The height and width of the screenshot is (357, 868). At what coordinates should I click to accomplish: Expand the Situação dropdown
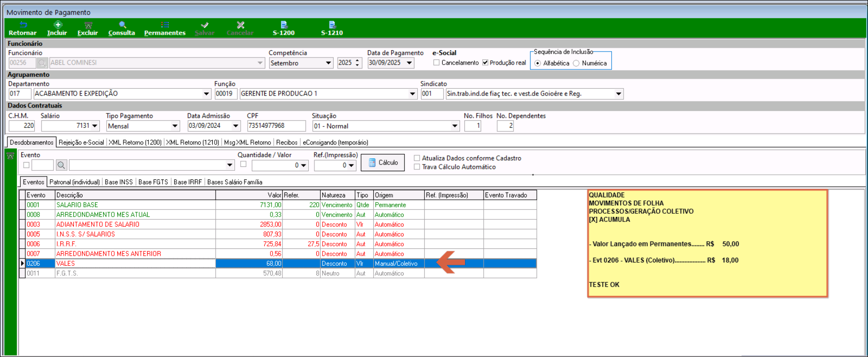point(454,126)
